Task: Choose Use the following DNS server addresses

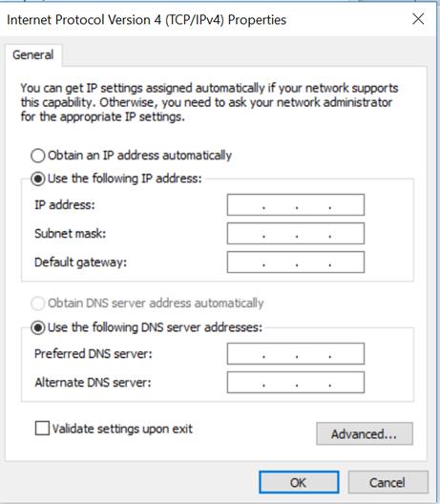Action: click(x=37, y=327)
